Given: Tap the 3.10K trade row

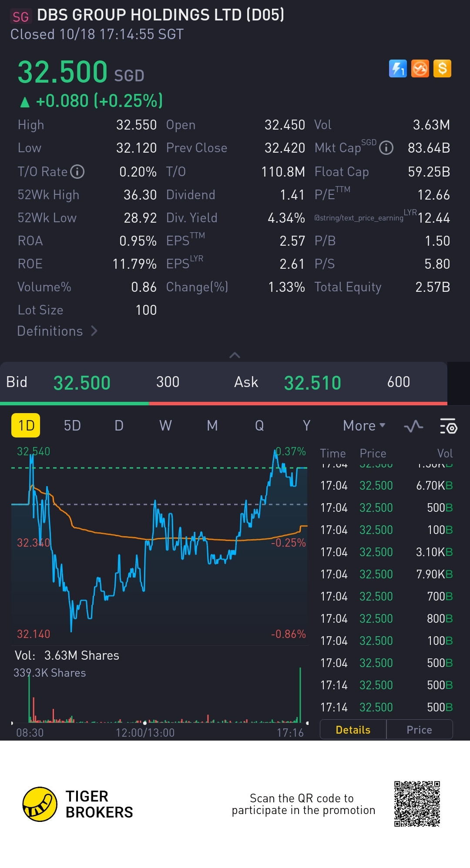Looking at the screenshot, I should tap(386, 552).
